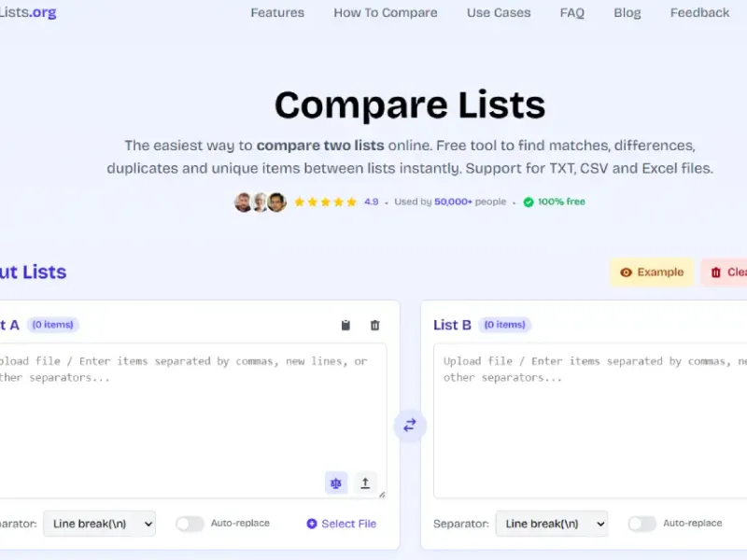Open the How To Compare section
The height and width of the screenshot is (560, 747).
[386, 12]
